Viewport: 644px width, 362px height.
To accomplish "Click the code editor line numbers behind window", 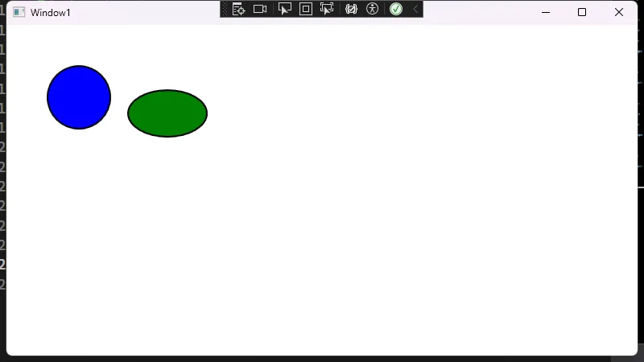I will pos(2,185).
